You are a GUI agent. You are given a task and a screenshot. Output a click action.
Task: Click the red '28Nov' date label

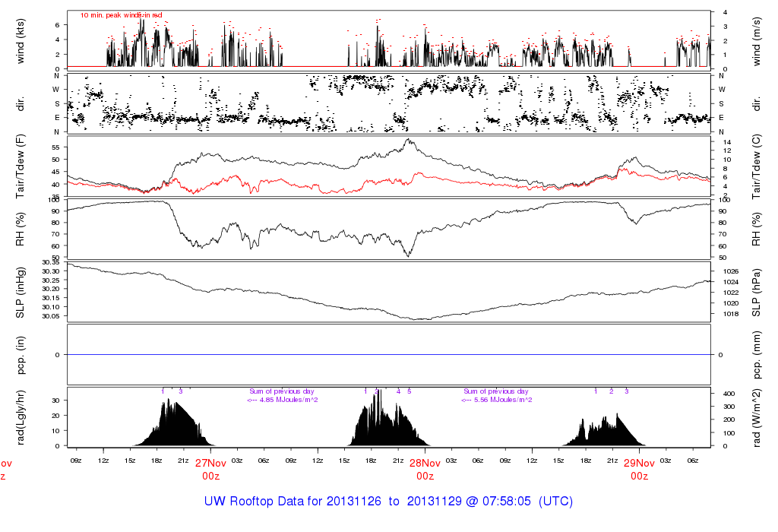click(x=425, y=463)
